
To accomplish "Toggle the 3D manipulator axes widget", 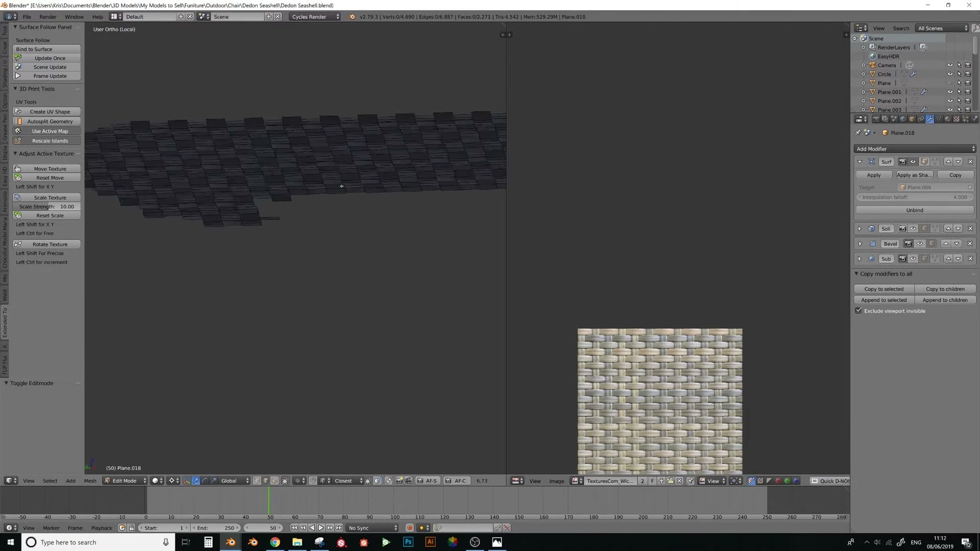I will (x=187, y=481).
